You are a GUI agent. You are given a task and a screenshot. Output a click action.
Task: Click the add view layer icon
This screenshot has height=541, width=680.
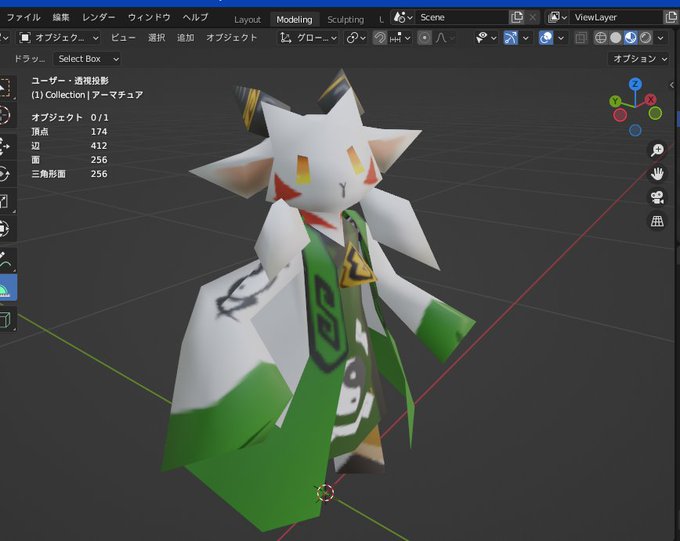pos(670,17)
